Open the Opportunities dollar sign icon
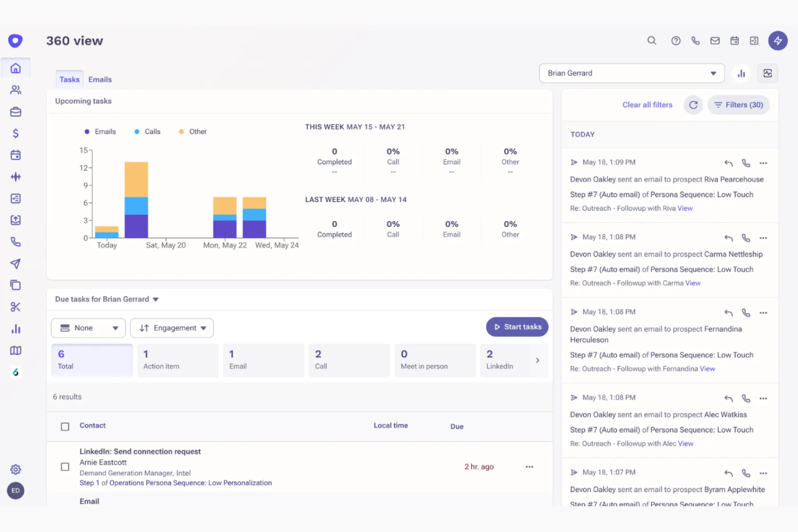This screenshot has width=798, height=532. (16, 133)
